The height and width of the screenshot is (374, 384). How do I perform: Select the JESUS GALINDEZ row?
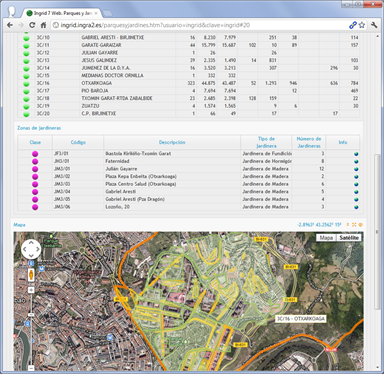coord(189,61)
